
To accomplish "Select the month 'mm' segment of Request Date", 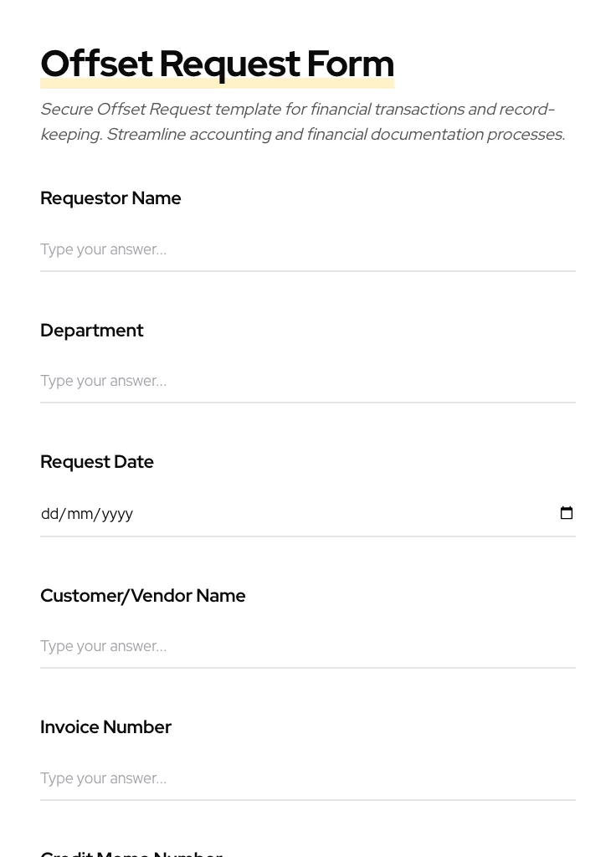I will [x=80, y=514].
